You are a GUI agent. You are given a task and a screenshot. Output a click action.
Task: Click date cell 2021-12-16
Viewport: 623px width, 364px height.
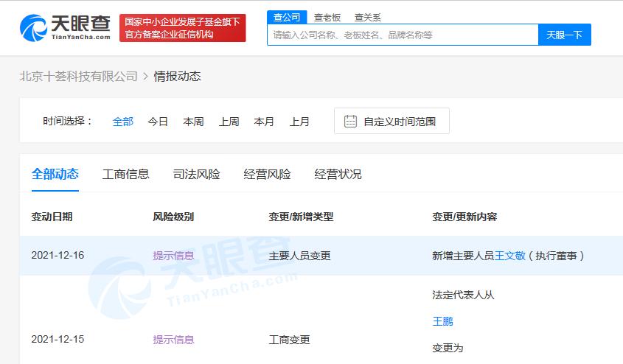click(x=58, y=255)
